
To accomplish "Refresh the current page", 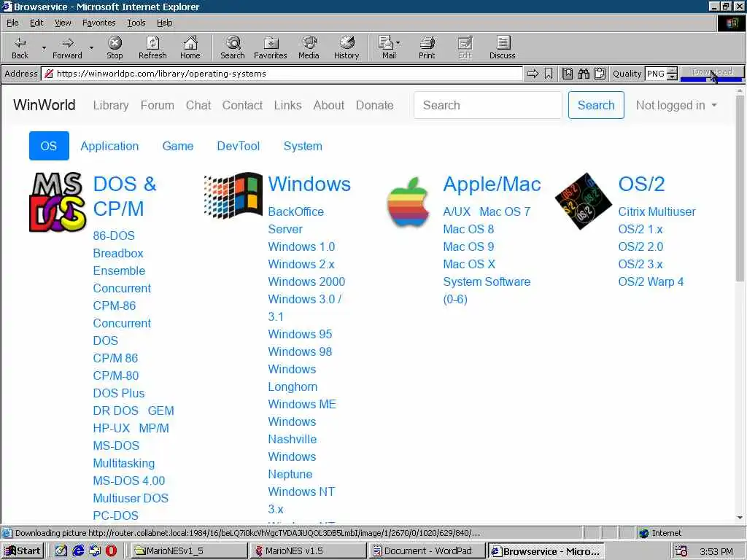I will point(152,47).
